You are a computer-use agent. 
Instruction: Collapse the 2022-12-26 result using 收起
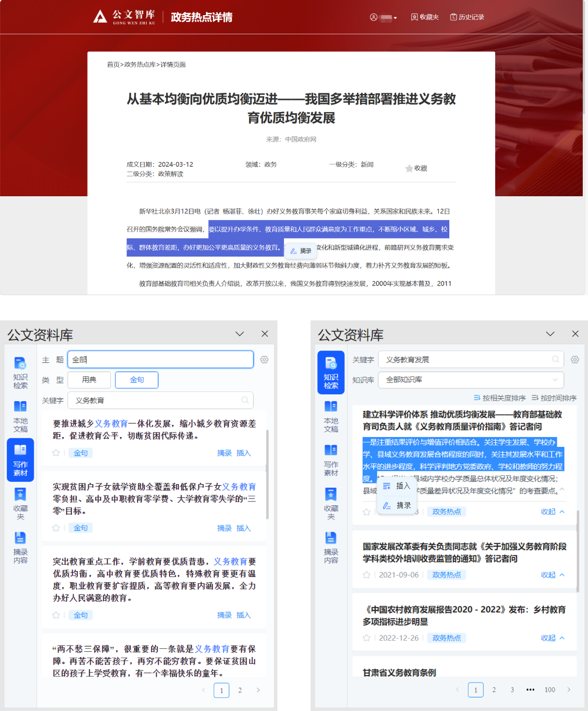click(x=553, y=638)
